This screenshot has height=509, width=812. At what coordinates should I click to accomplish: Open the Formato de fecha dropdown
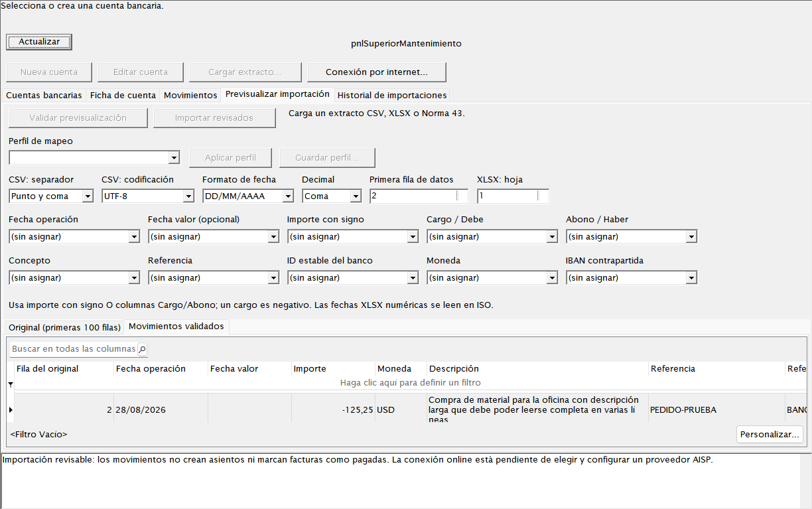(x=288, y=196)
